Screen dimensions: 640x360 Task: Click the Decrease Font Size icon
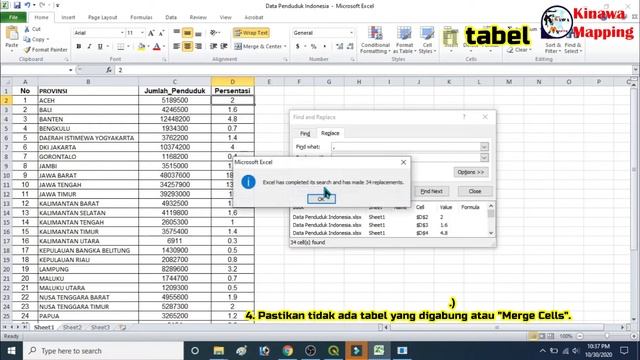[161, 33]
